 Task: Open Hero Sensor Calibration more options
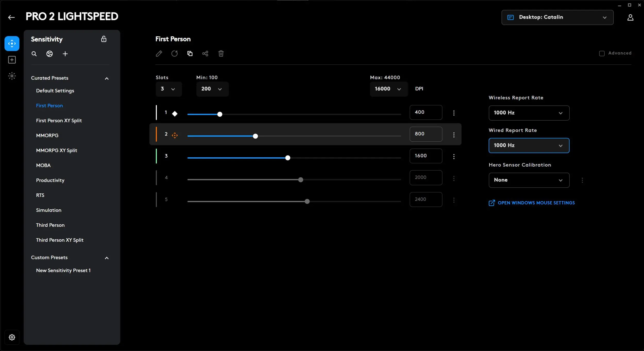(582, 180)
